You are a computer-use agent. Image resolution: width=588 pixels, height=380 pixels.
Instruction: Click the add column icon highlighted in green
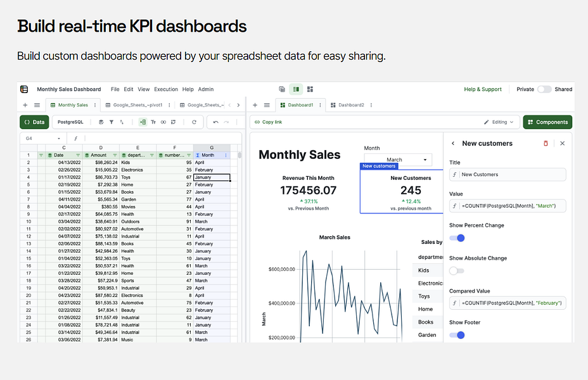[x=143, y=122]
